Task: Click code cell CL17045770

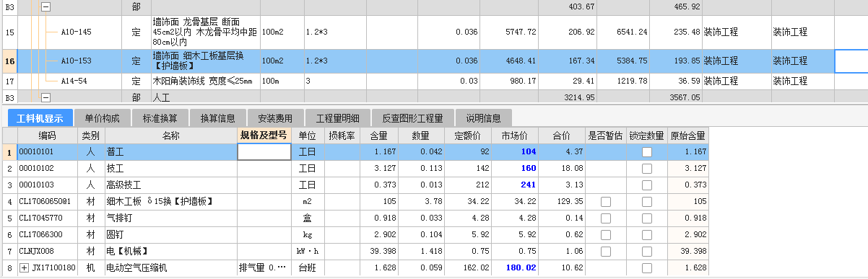Action: click(47, 218)
